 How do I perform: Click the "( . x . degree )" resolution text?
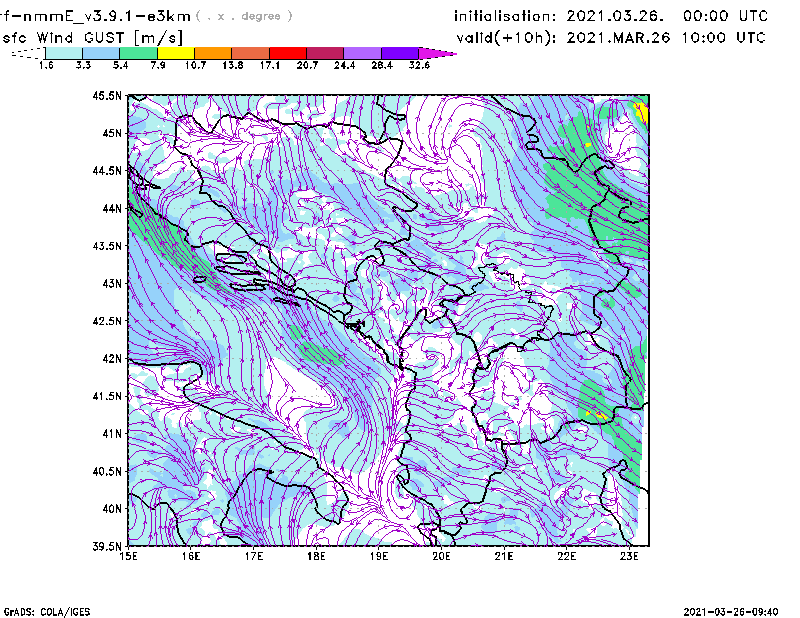coord(244,16)
